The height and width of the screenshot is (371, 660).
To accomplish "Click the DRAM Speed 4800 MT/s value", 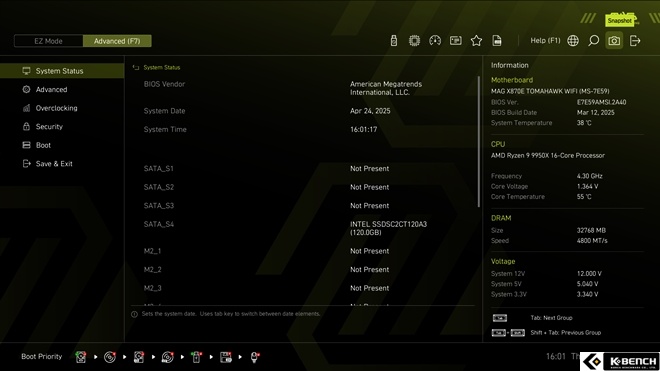I will 592,240.
